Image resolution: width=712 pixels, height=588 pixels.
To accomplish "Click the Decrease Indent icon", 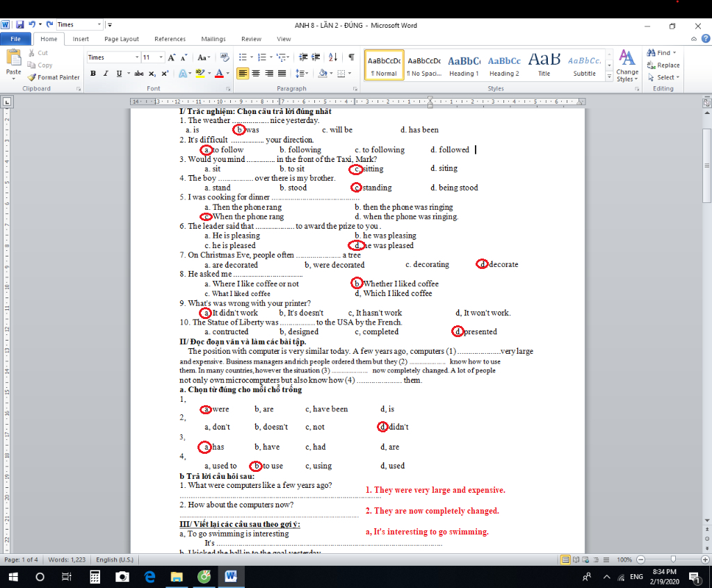I will (x=303, y=57).
